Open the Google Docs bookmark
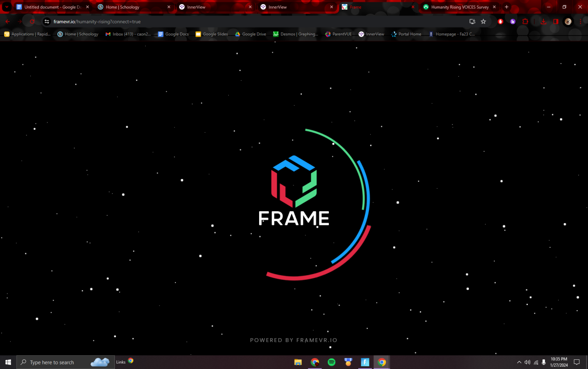The height and width of the screenshot is (369, 588). [x=173, y=34]
